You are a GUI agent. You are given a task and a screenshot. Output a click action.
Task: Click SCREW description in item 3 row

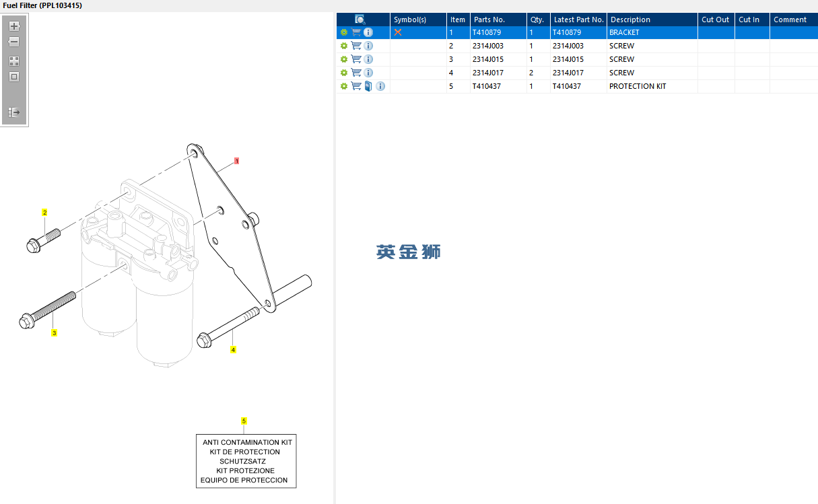(652, 59)
